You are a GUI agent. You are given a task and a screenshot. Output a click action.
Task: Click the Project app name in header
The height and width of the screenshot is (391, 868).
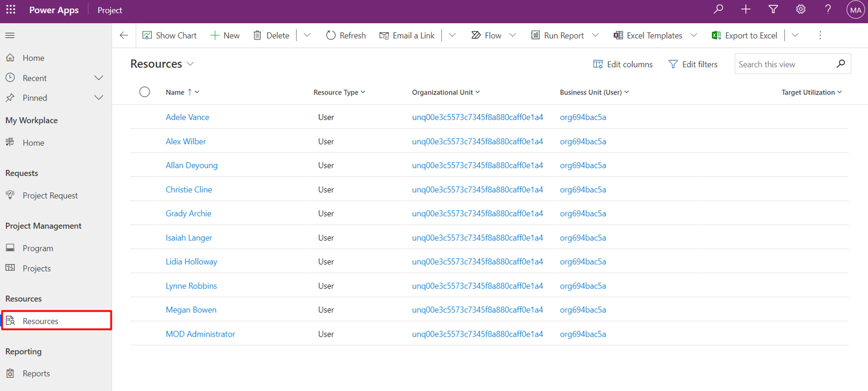(x=109, y=10)
